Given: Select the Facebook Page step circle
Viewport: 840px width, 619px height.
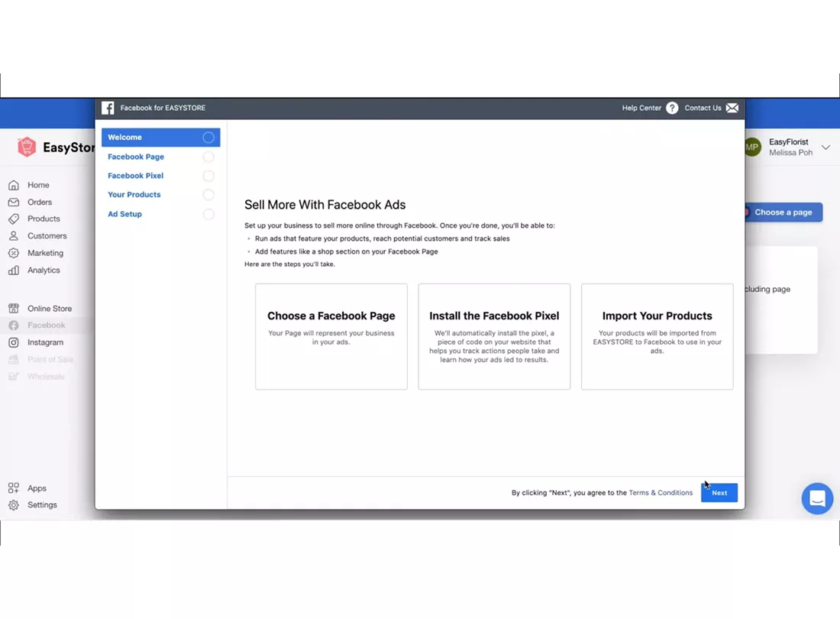Looking at the screenshot, I should pos(208,157).
